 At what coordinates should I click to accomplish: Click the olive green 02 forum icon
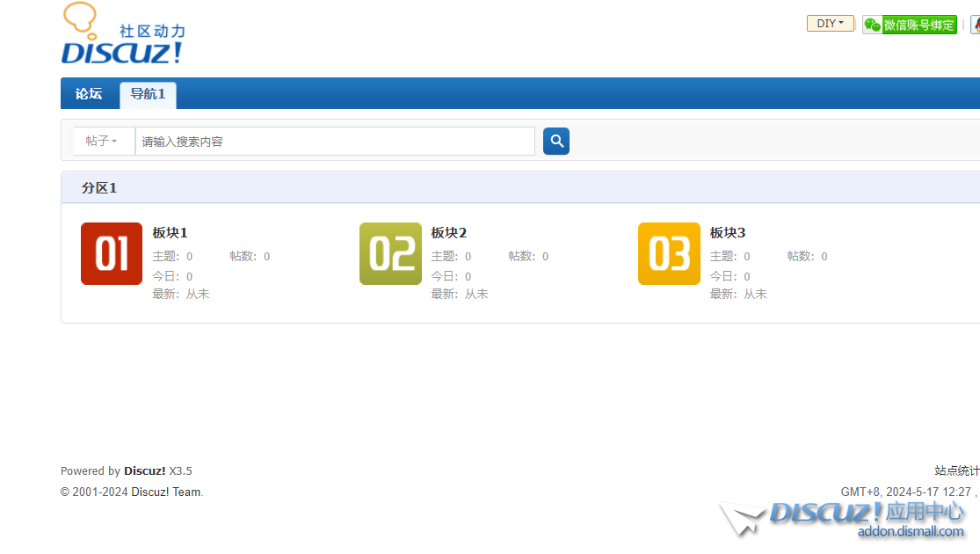pos(390,253)
